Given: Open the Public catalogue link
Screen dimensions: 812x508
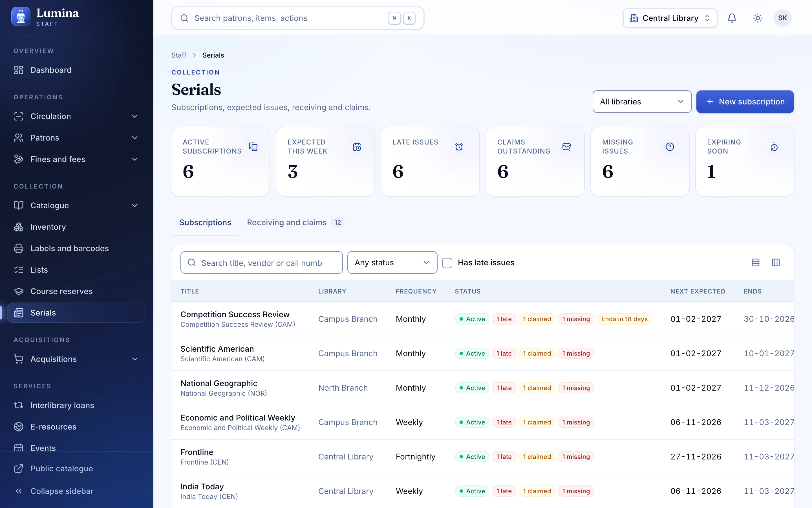Looking at the screenshot, I should click(x=76, y=468).
